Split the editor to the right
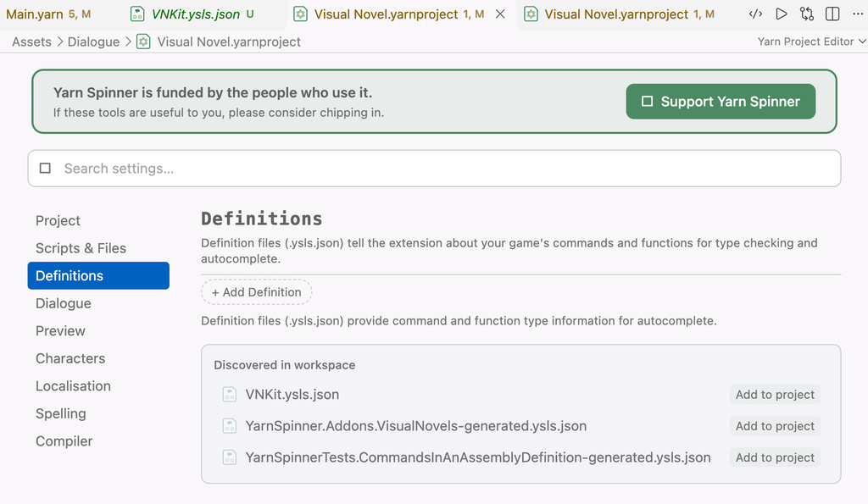Viewport: 868px width, 504px height. click(832, 14)
